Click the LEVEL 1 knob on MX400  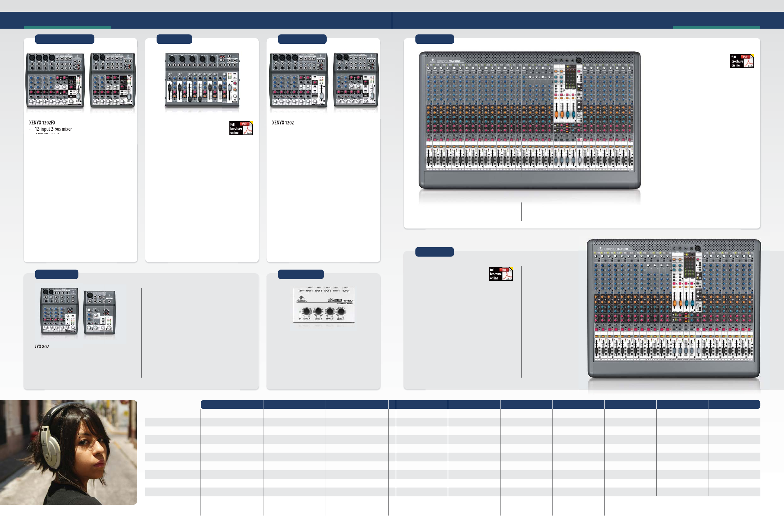(x=307, y=311)
